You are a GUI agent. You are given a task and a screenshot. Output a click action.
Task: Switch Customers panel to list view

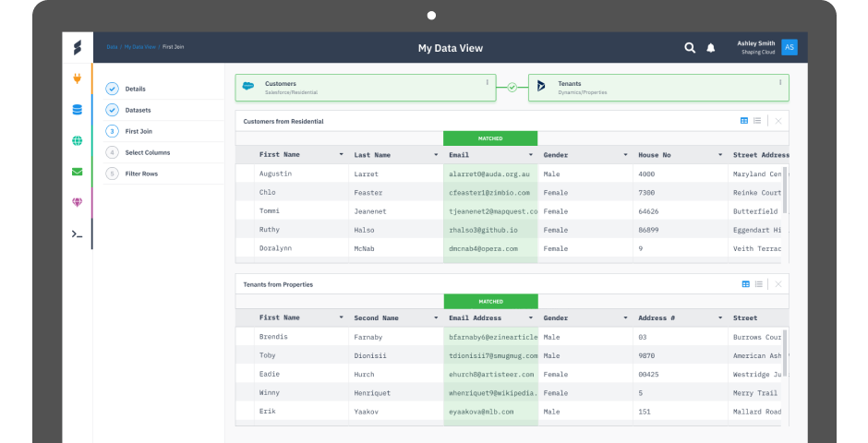point(757,121)
